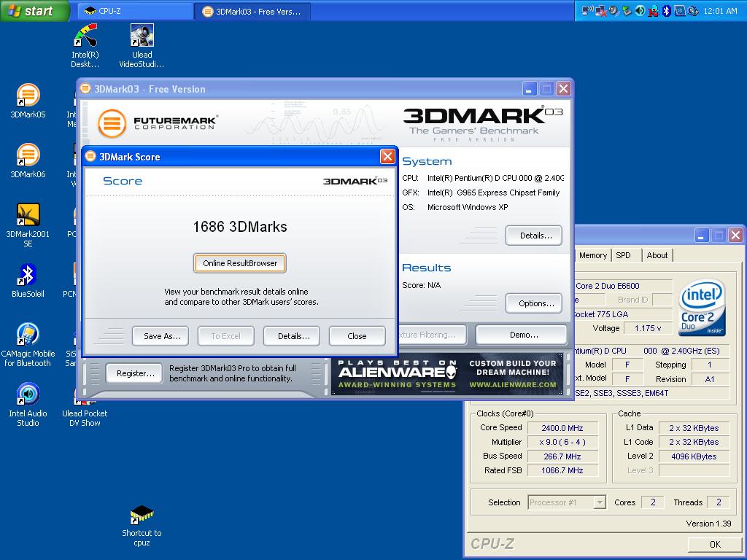Click the 1686 3DMarks score text
The width and height of the screenshot is (747, 560).
[x=240, y=227]
